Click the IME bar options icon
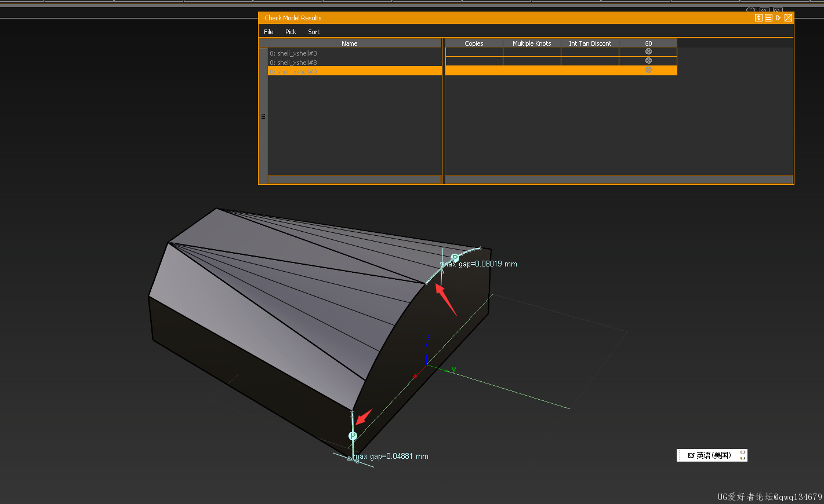The image size is (824, 504). (743, 455)
